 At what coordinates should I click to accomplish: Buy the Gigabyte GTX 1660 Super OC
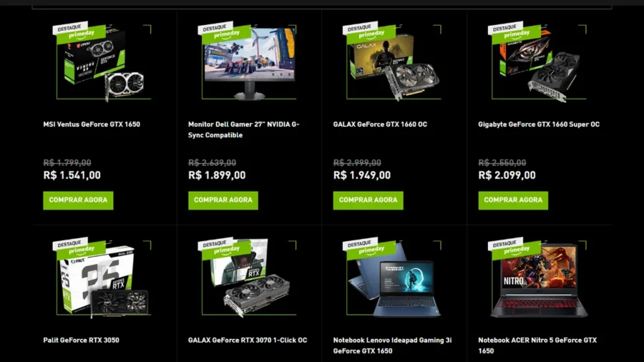[513, 200]
